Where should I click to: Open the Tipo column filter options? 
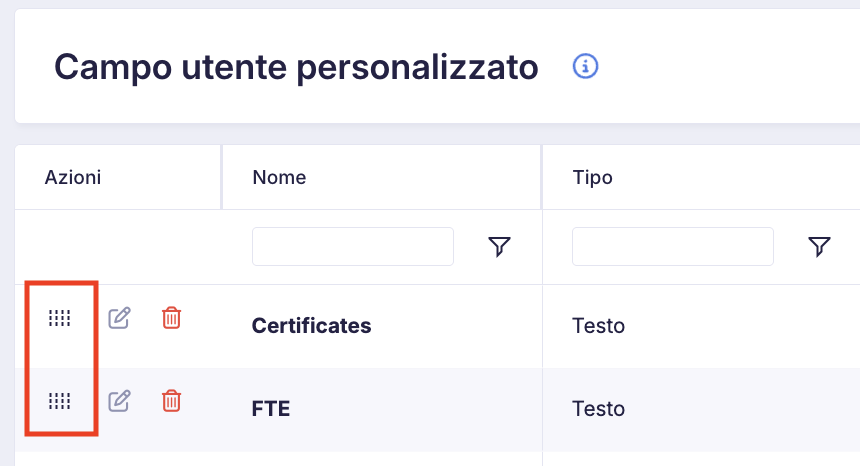tap(819, 247)
